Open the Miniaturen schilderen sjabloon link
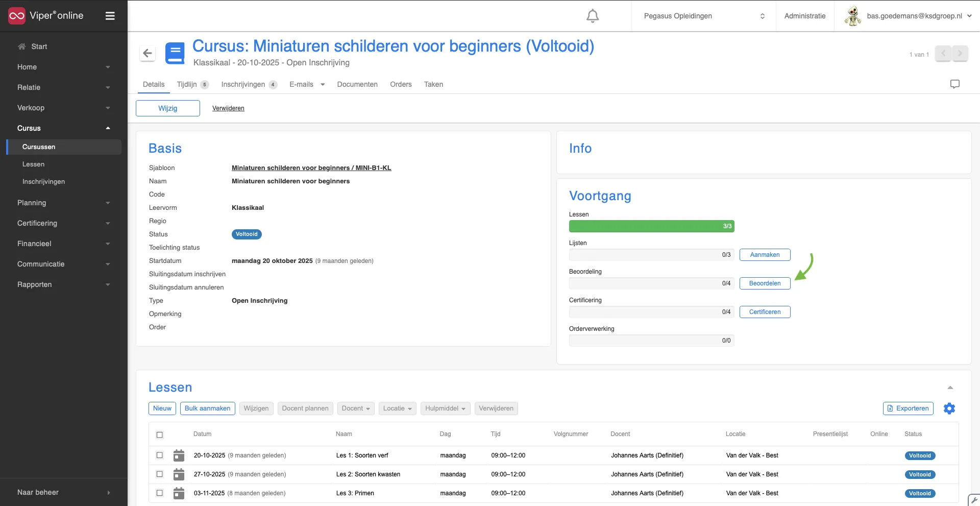The width and height of the screenshot is (980, 506). [x=311, y=167]
